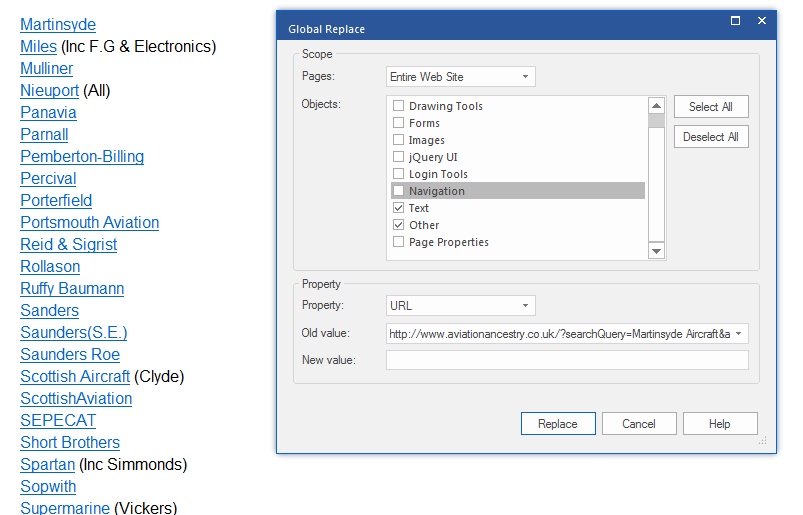Open the ScottishAviation link

click(76, 399)
